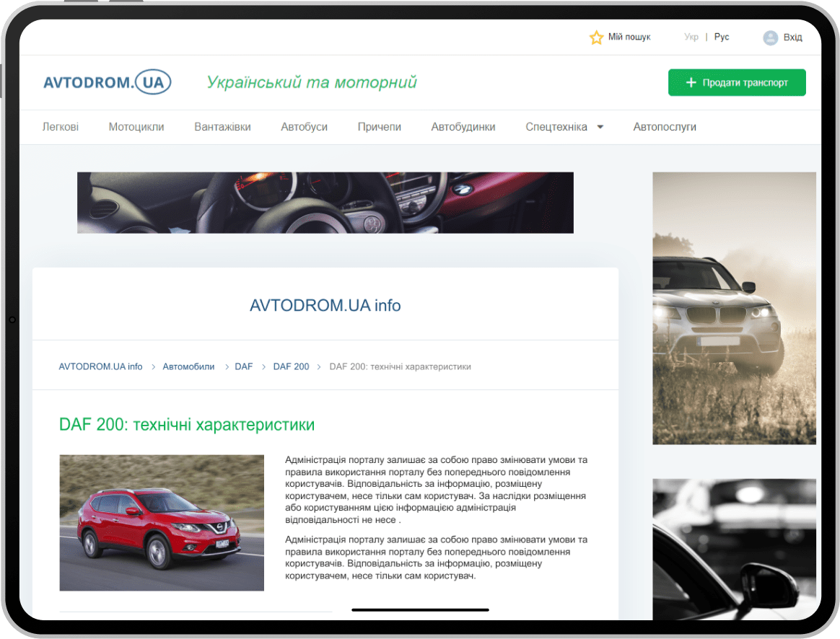Click breadcrumb text DAF 200: технічні характеристики
This screenshot has width=840, height=639.
click(401, 366)
